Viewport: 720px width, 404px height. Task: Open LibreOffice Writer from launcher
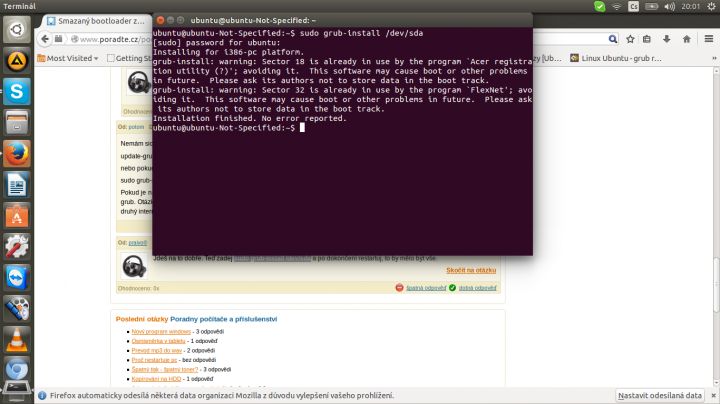(x=17, y=185)
